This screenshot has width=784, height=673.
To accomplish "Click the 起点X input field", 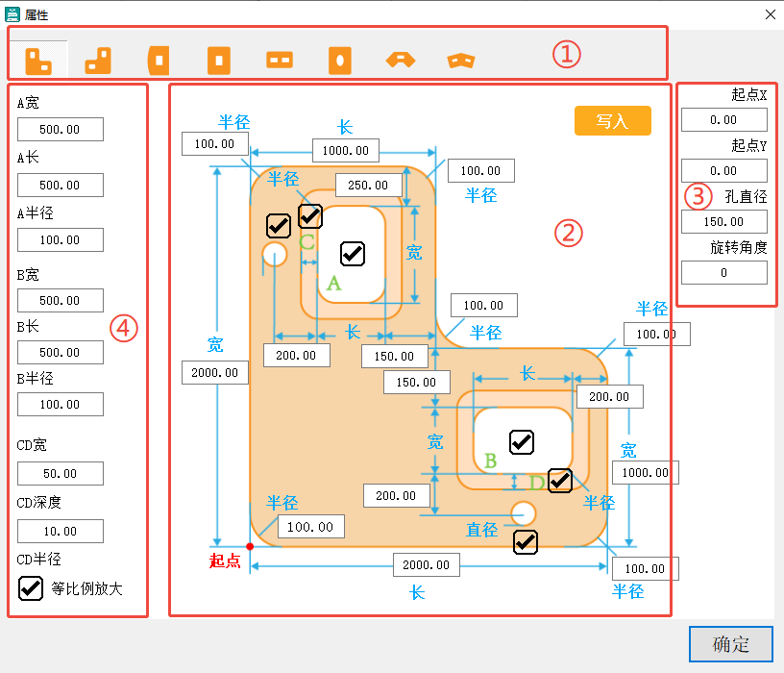I will pyautogui.click(x=723, y=120).
